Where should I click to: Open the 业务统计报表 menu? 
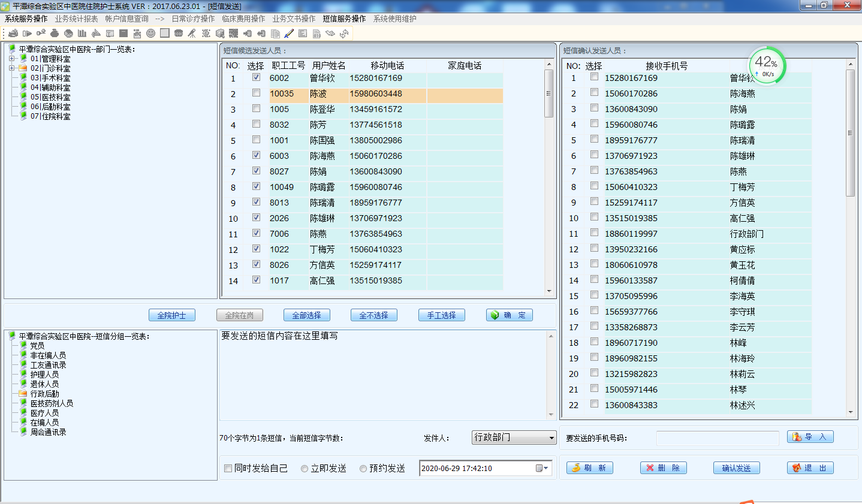pyautogui.click(x=76, y=19)
